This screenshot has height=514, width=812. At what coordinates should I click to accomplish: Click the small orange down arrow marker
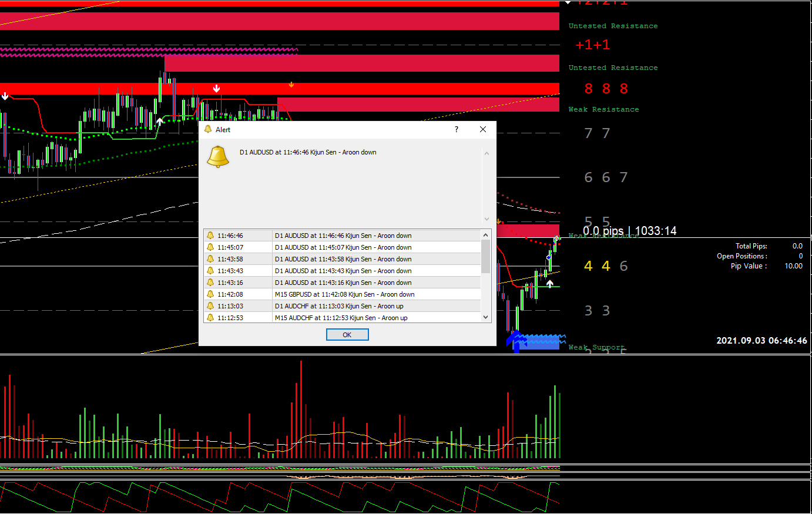pos(291,85)
